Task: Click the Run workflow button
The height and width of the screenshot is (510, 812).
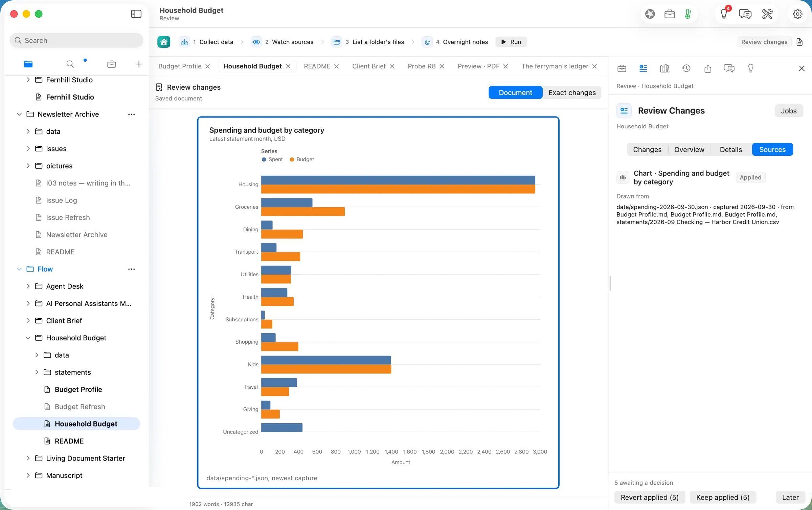Action: pyautogui.click(x=511, y=42)
